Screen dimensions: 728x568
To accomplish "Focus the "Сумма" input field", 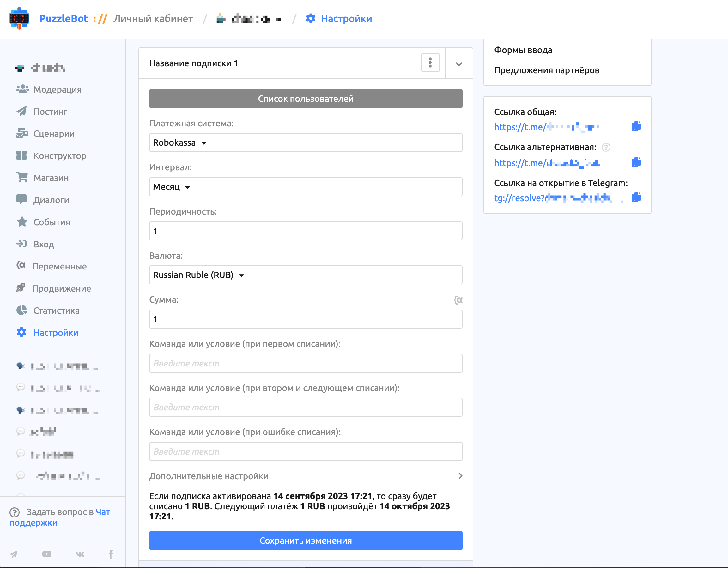I will [x=305, y=319].
